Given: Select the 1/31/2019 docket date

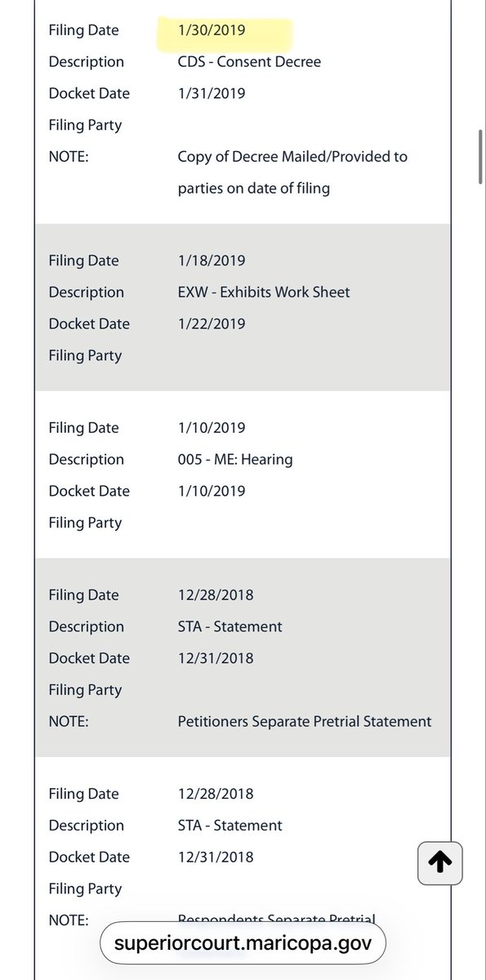Looking at the screenshot, I should pyautogui.click(x=212, y=93).
